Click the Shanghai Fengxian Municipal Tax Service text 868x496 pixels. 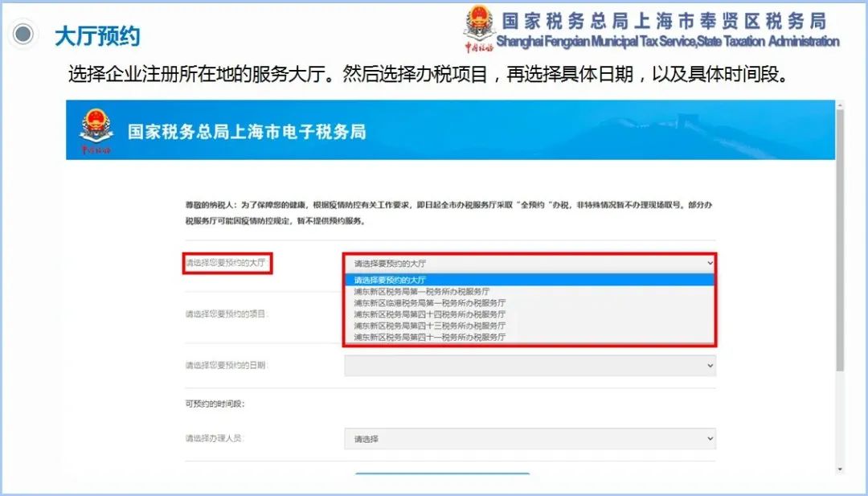(668, 42)
